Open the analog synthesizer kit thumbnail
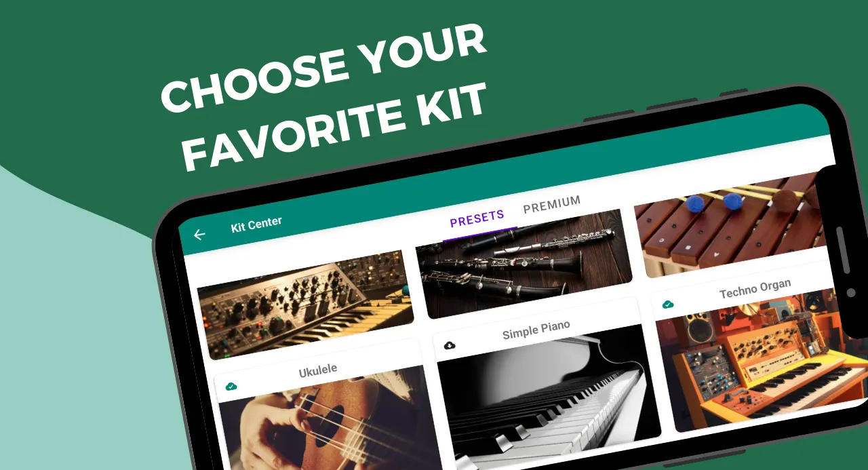Image resolution: width=868 pixels, height=470 pixels. click(x=305, y=305)
